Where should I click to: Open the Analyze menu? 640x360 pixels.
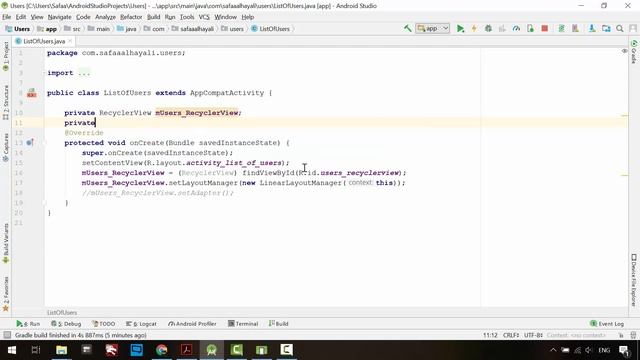105,17
